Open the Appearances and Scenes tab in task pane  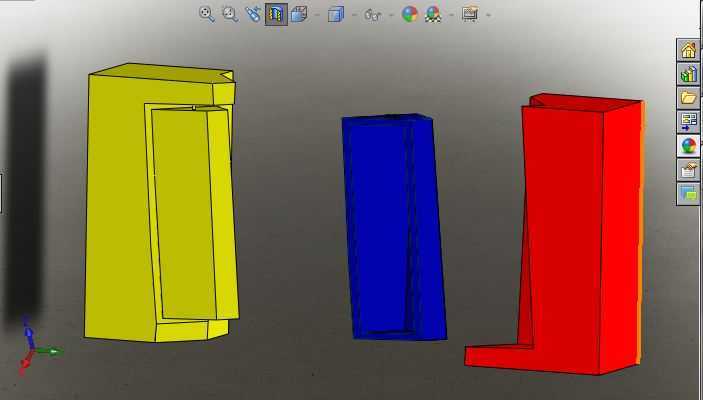688,146
